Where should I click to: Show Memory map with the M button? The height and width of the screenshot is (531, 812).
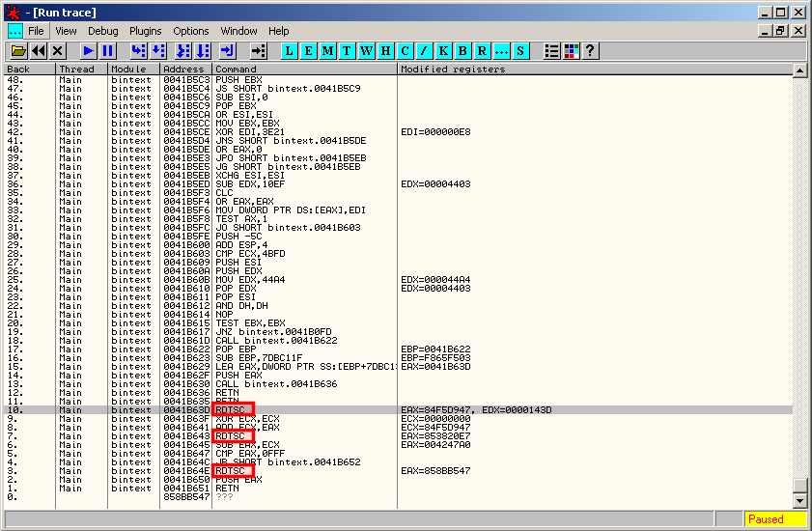tap(328, 50)
